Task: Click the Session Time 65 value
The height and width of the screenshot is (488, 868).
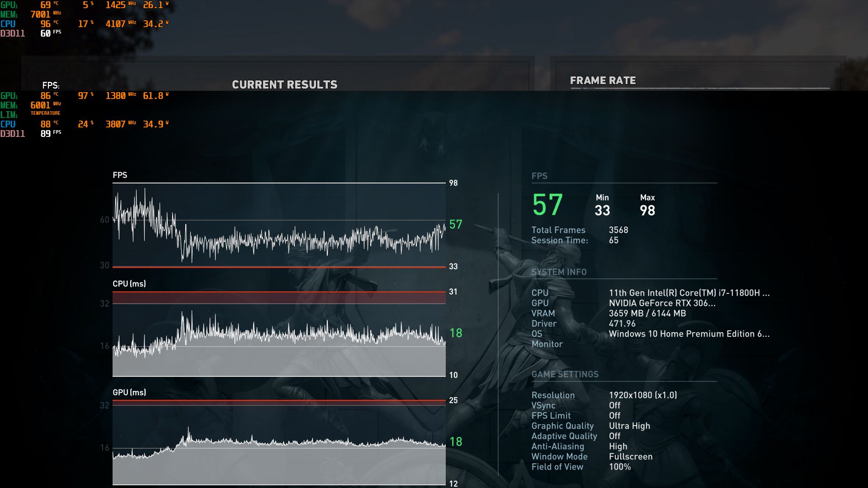Action: pyautogui.click(x=613, y=240)
